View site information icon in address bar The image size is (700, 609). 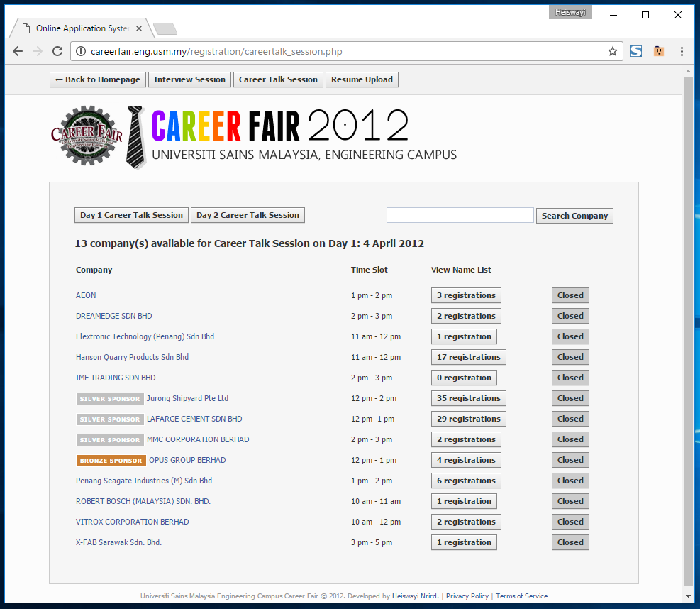coord(81,51)
